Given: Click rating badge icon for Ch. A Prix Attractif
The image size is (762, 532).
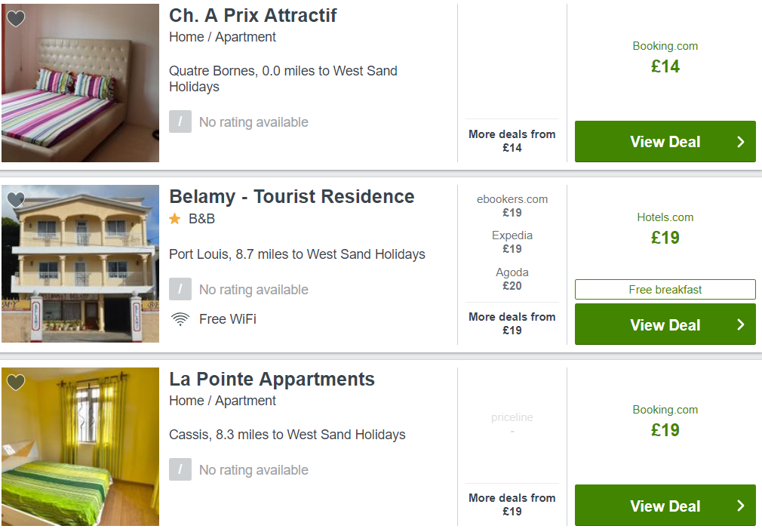Looking at the screenshot, I should (180, 121).
